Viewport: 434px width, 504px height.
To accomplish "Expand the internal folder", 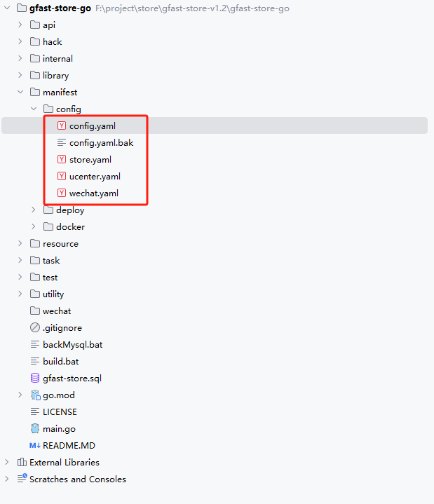I will (21, 59).
